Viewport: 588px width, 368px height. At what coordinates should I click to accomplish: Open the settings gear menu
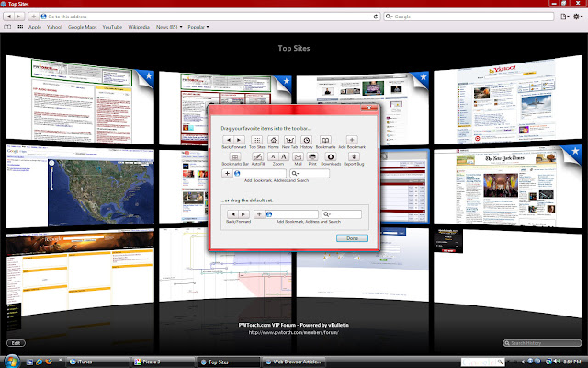click(577, 17)
